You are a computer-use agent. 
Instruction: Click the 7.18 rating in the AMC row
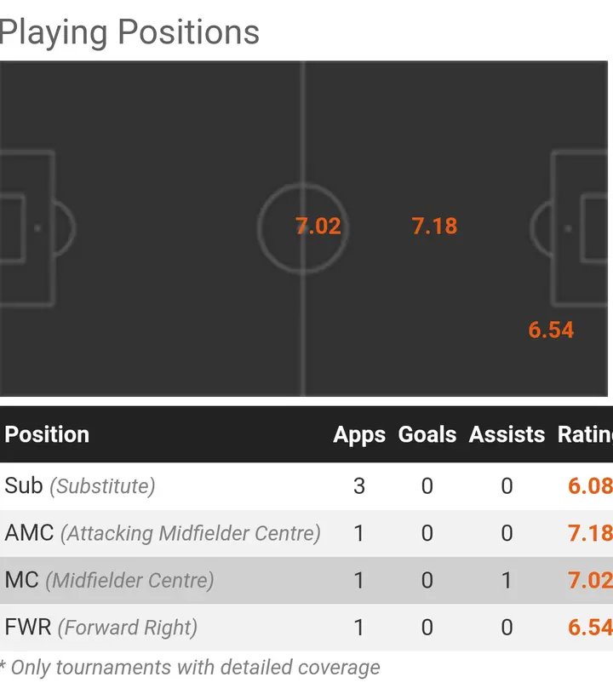(590, 533)
